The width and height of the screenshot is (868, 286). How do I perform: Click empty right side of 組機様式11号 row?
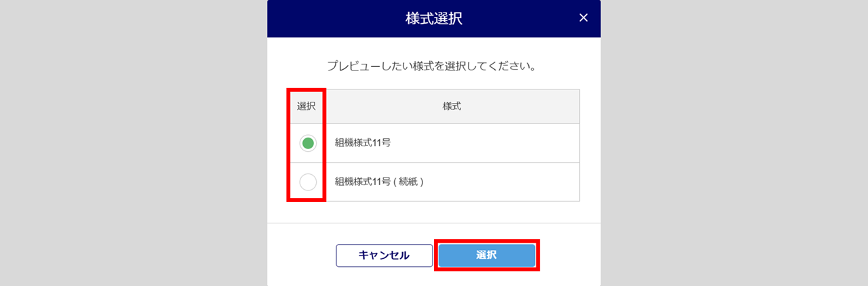515,143
